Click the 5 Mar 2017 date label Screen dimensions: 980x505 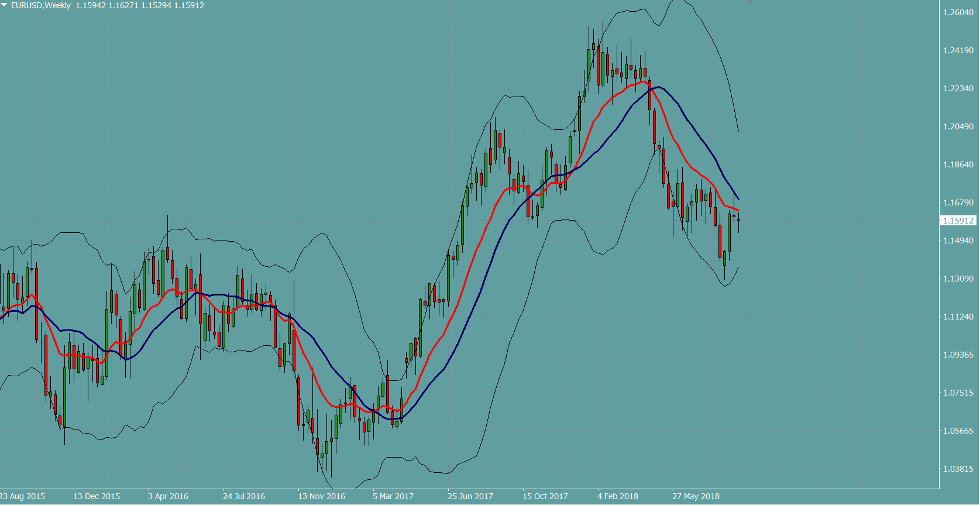click(x=393, y=496)
